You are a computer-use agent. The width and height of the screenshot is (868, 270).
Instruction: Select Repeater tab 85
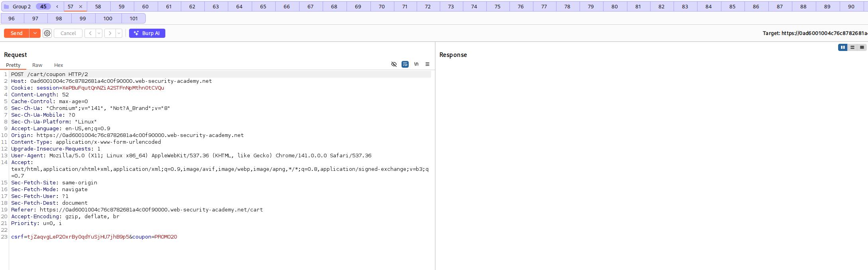(x=733, y=7)
